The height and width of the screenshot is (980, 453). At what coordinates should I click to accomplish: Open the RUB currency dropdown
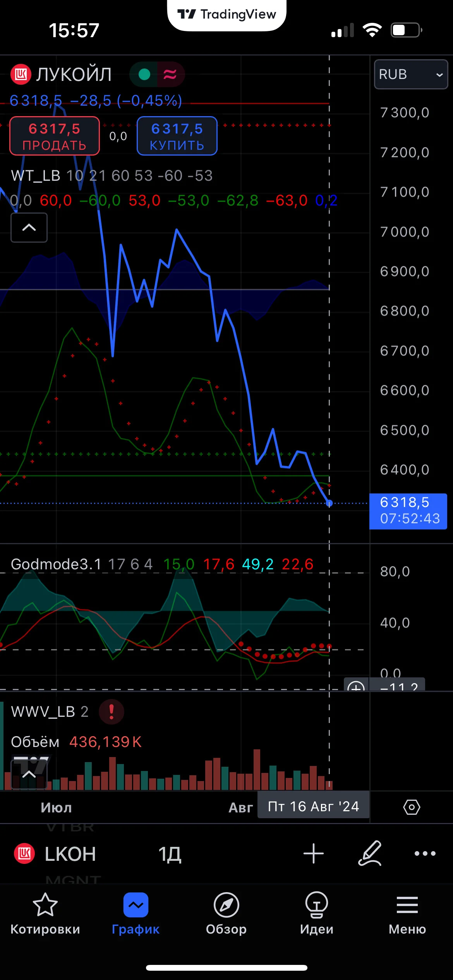click(x=411, y=74)
